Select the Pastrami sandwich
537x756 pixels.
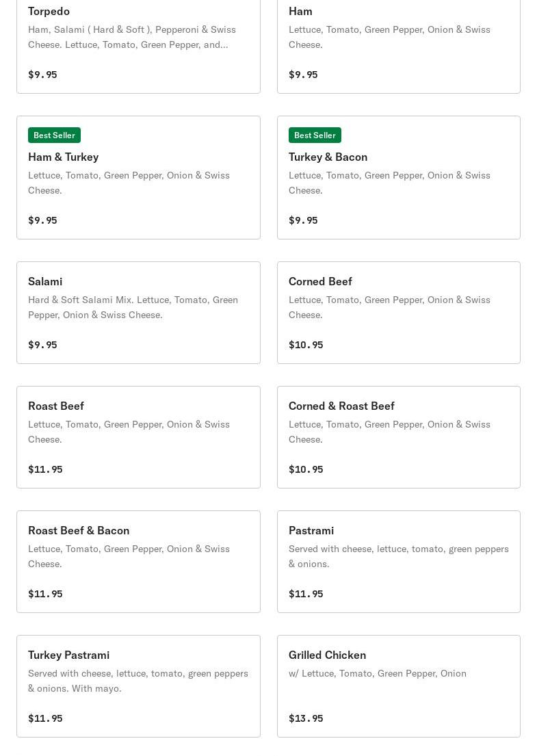coord(311,530)
